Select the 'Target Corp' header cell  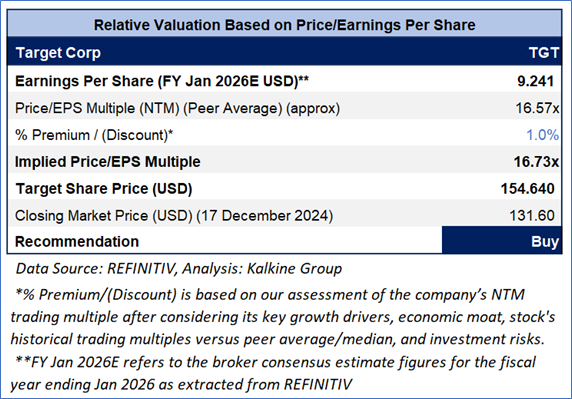click(x=58, y=53)
